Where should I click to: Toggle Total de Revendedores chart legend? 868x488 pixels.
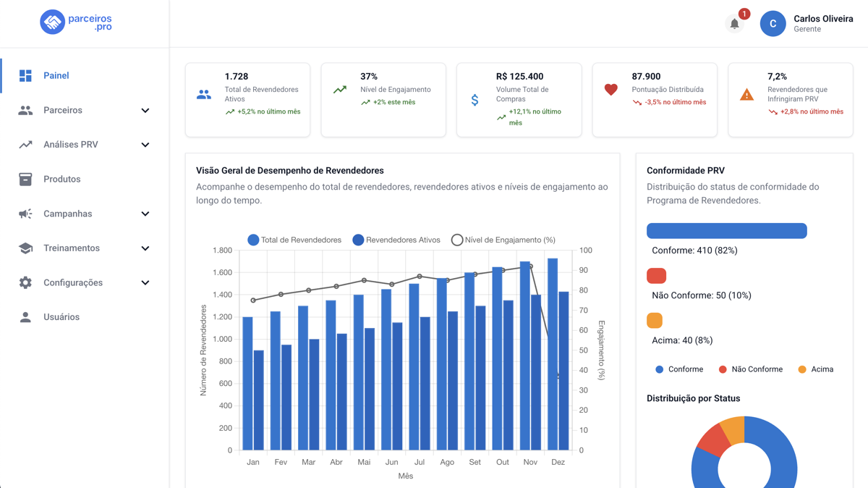pos(294,240)
